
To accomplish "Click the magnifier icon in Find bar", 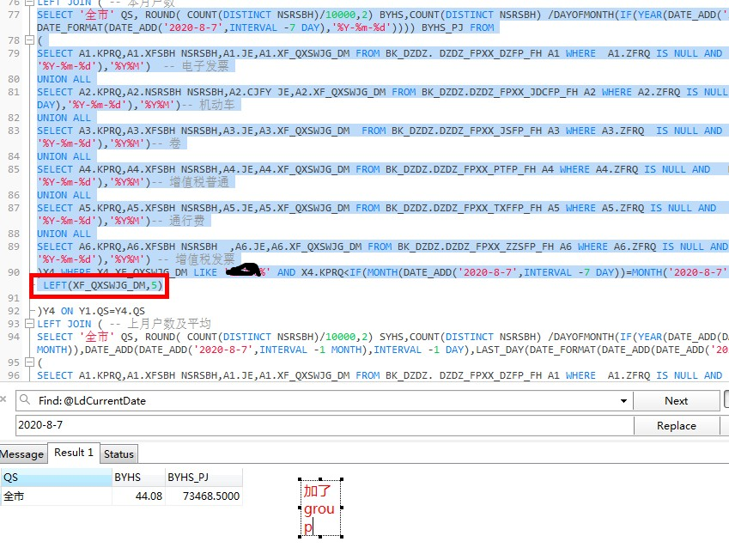I will [x=27, y=401].
